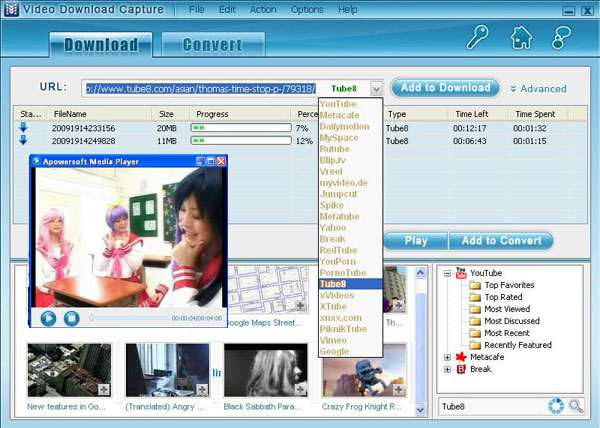Play video in Apowersoft Media Player
This screenshot has width=600, height=428.
click(x=48, y=318)
